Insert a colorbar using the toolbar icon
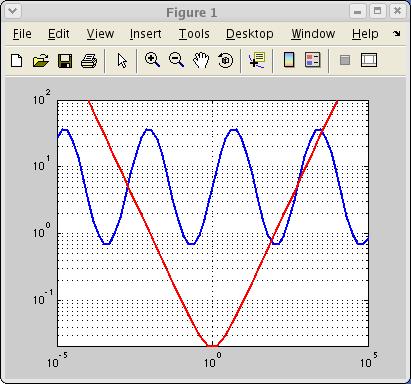Image resolution: width=411 pixels, height=384 pixels. 289,60
